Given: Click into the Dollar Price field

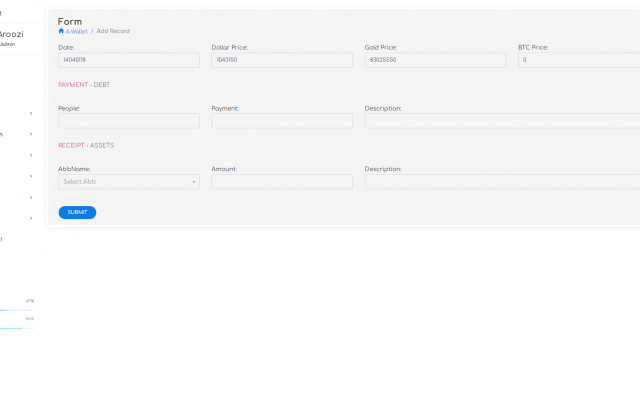Looking at the screenshot, I should point(282,60).
